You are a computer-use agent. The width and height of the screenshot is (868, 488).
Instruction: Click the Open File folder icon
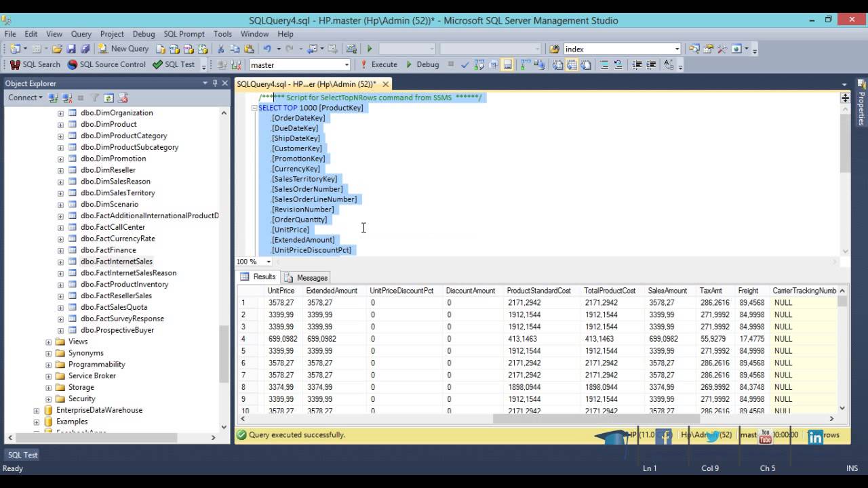(58, 49)
